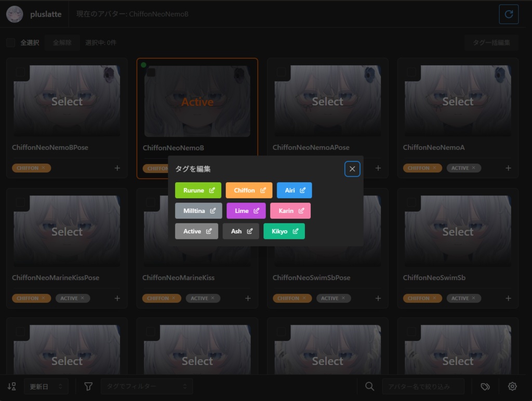The height and width of the screenshot is (401, 532).
Task: Open the tags icon near bottom right
Action: pos(485,386)
